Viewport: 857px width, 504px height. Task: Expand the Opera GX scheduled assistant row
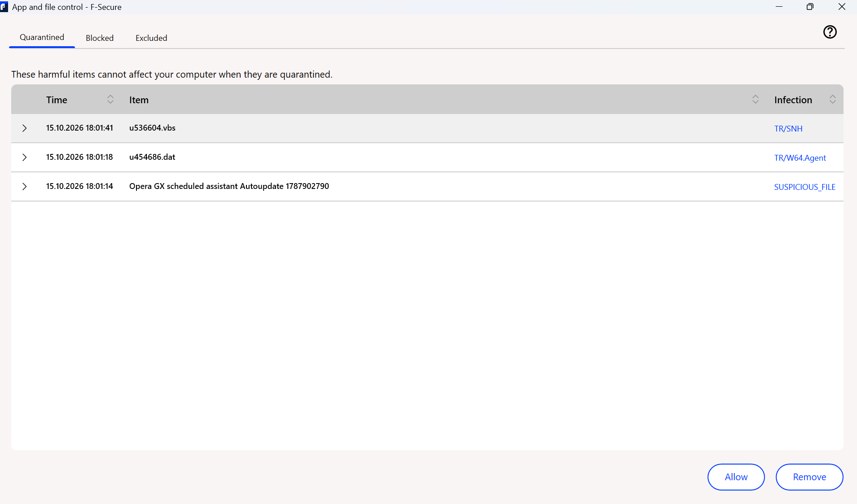tap(25, 187)
